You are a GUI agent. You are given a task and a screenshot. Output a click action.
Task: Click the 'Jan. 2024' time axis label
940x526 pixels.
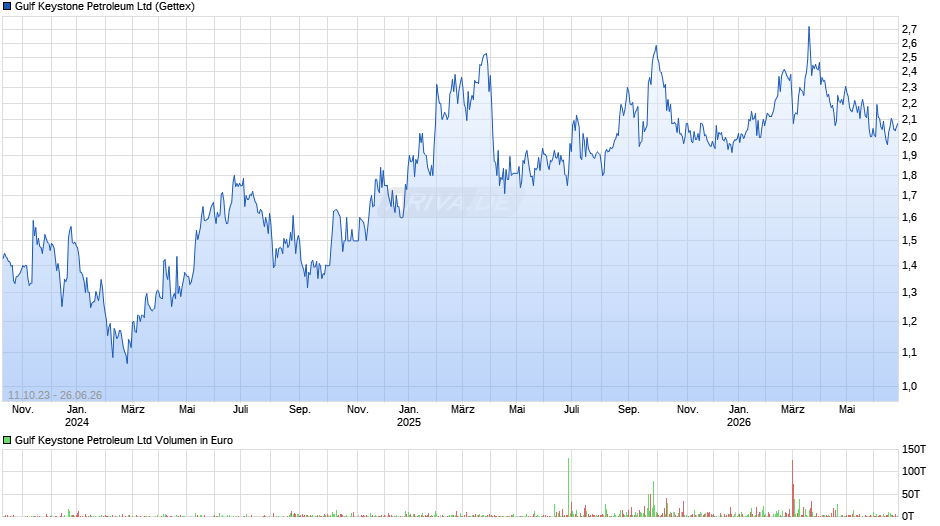pos(77,416)
